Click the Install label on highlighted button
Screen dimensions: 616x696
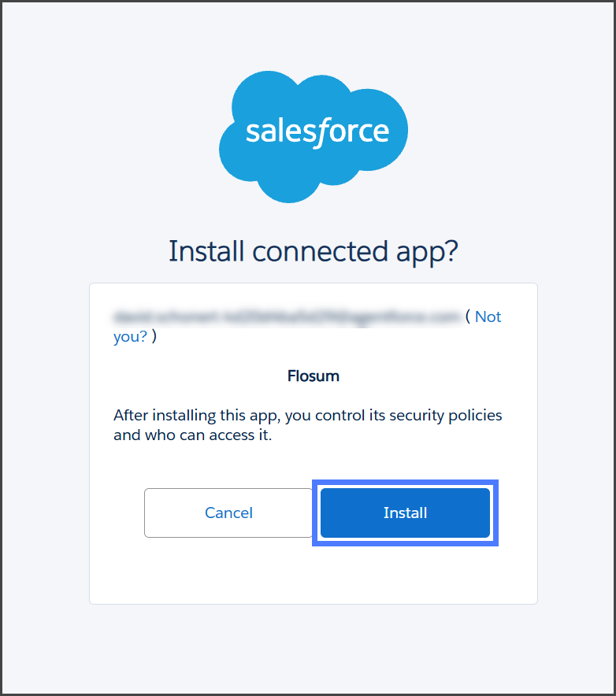tap(405, 513)
